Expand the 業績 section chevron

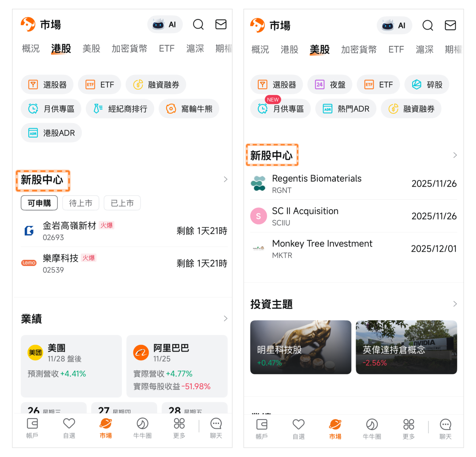click(226, 318)
